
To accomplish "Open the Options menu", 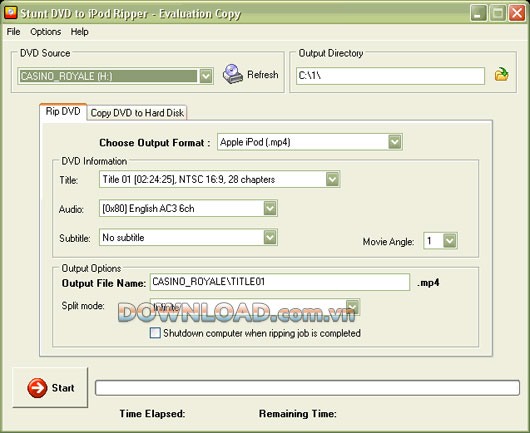I will tap(46, 32).
